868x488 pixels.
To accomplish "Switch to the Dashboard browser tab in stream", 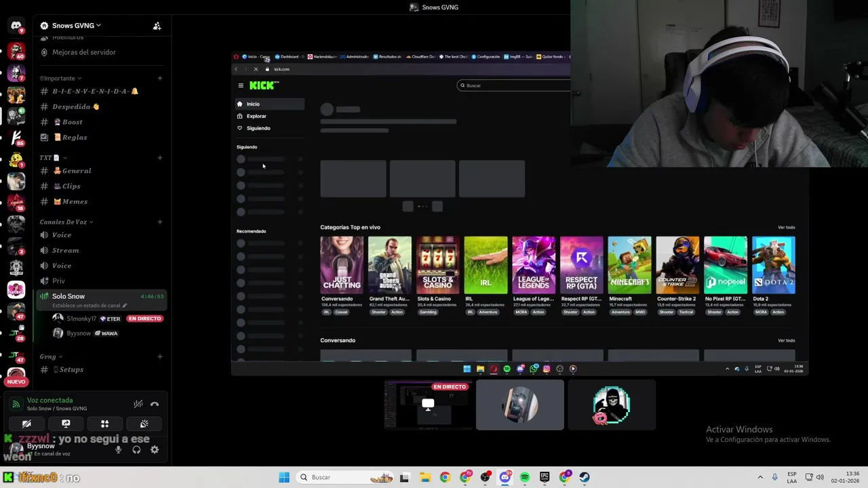I will point(288,57).
